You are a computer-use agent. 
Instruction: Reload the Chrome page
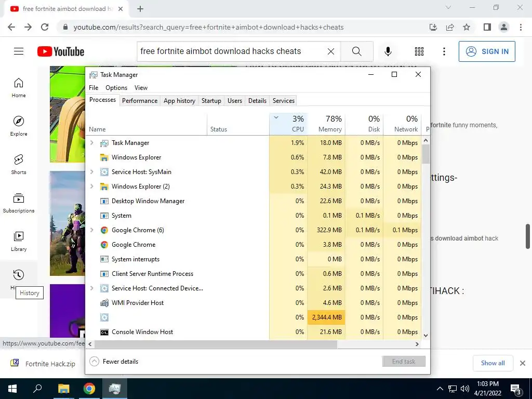click(x=45, y=27)
